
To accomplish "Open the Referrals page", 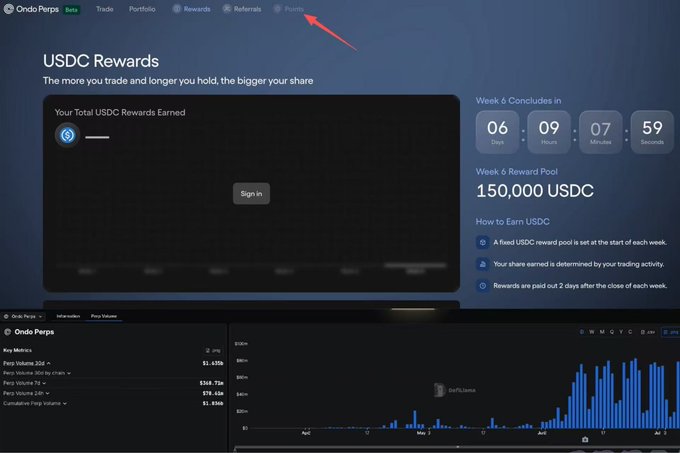I will click(242, 9).
